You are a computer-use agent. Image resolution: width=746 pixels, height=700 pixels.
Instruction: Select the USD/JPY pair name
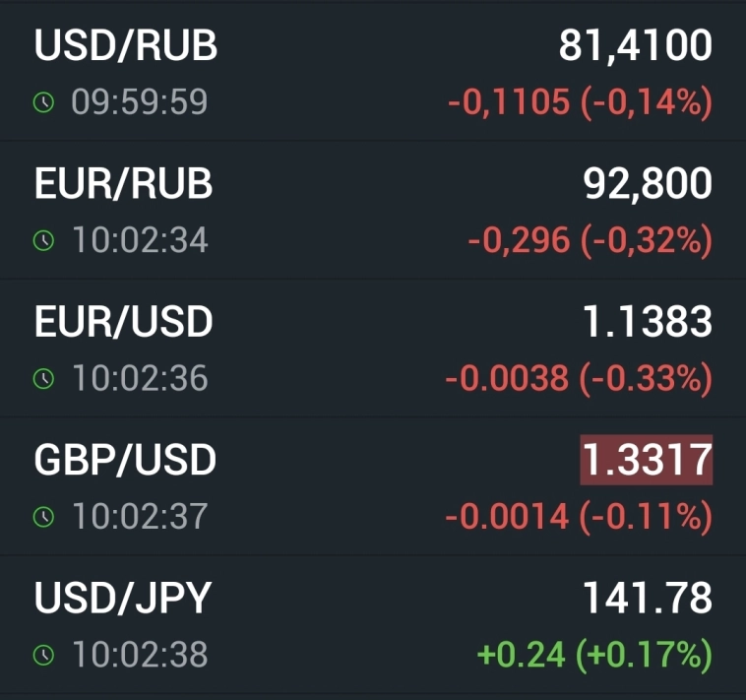(x=123, y=599)
